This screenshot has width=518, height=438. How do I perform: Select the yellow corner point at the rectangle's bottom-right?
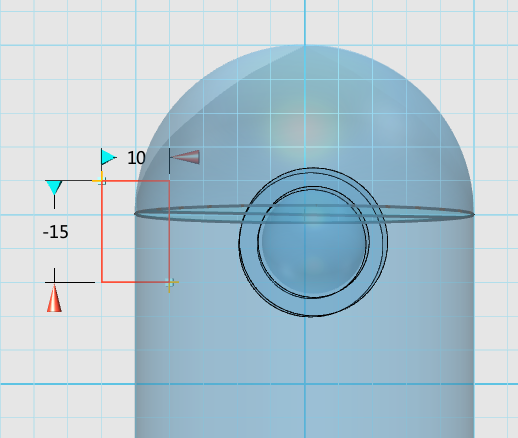(170, 282)
